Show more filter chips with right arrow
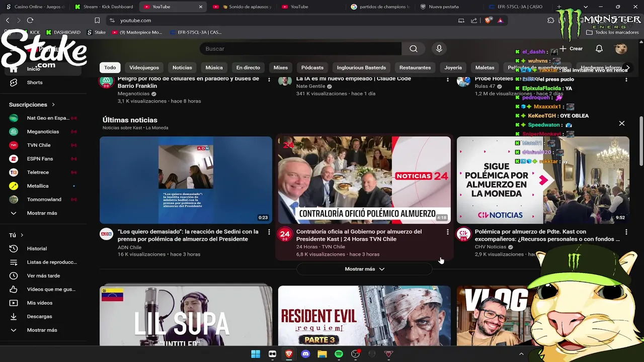Screen dimensions: 644x362 [627, 67]
